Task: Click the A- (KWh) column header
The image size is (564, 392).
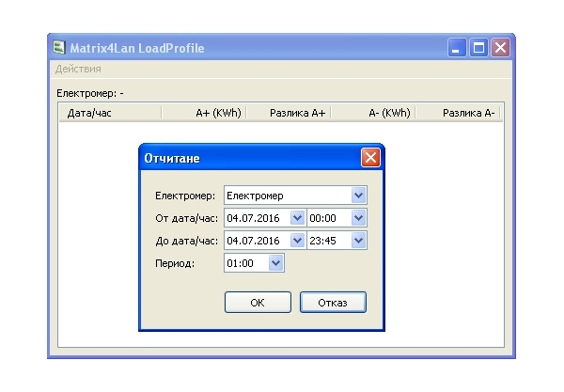Action: click(373, 113)
